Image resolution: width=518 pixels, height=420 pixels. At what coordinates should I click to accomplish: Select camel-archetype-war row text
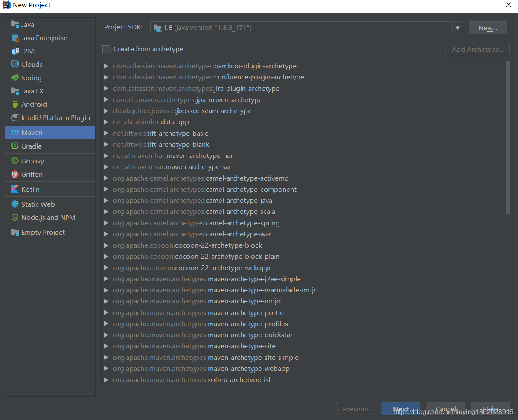tap(192, 234)
